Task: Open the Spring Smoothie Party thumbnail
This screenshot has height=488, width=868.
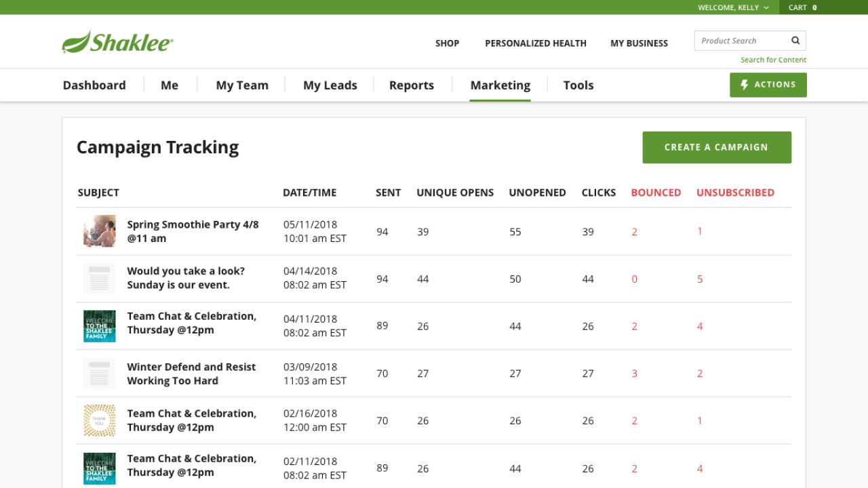Action: tap(99, 231)
